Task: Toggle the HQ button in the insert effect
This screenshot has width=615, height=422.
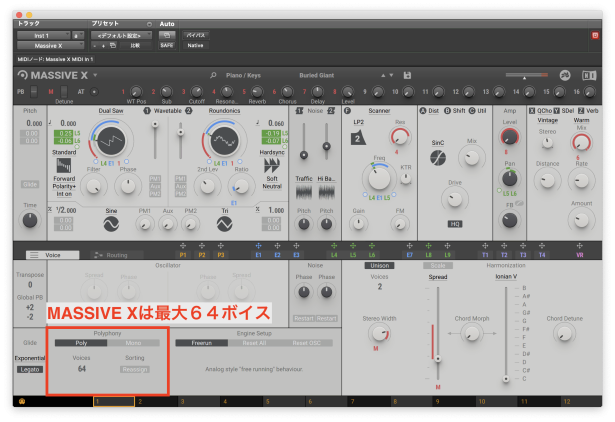Action: pos(454,223)
